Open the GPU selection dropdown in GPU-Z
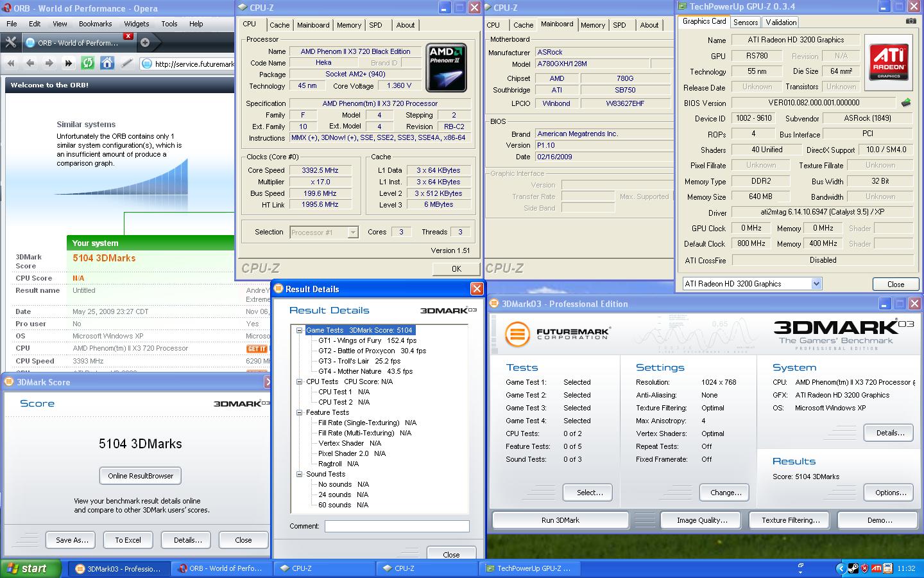 pos(816,283)
